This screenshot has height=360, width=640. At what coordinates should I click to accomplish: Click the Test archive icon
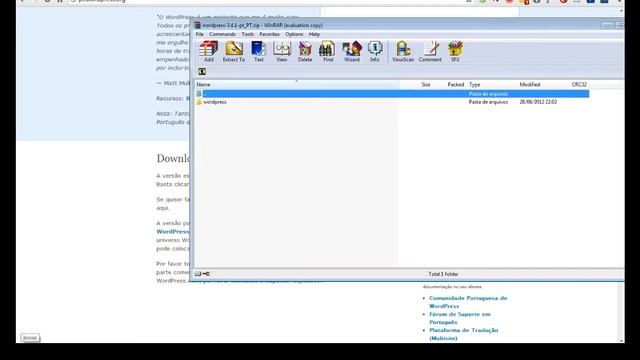point(258,51)
